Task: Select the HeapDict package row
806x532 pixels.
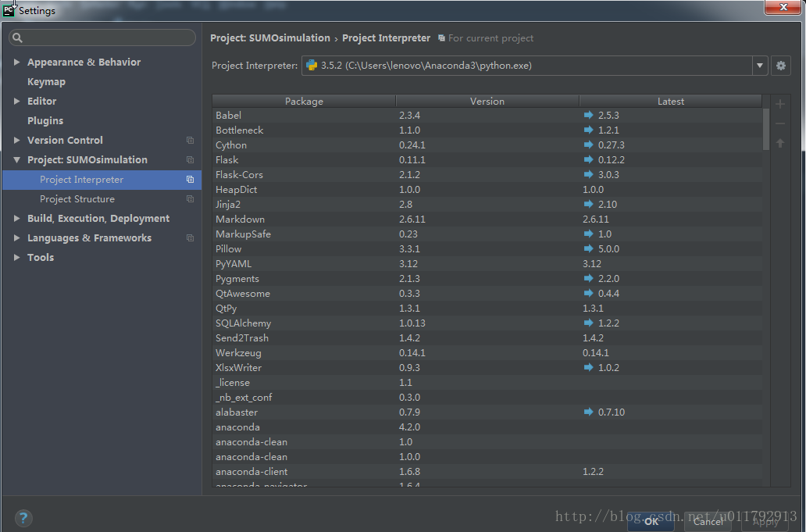Action: pos(487,189)
